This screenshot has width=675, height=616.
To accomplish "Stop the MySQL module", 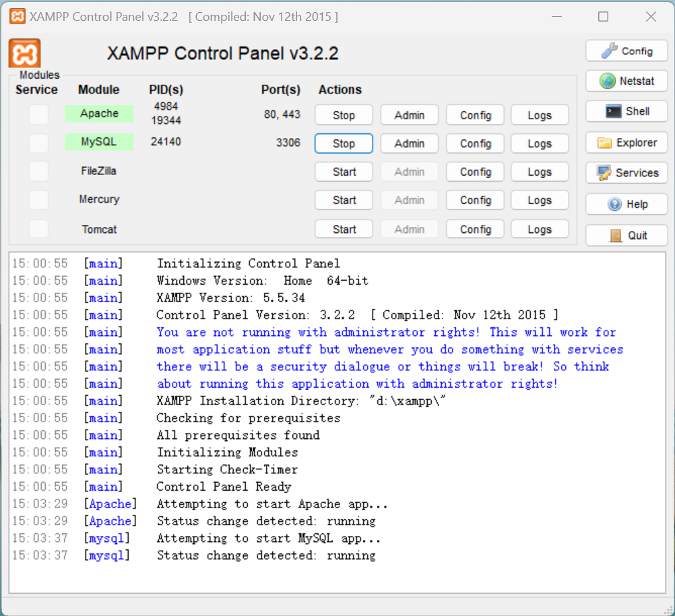I will pos(344,143).
